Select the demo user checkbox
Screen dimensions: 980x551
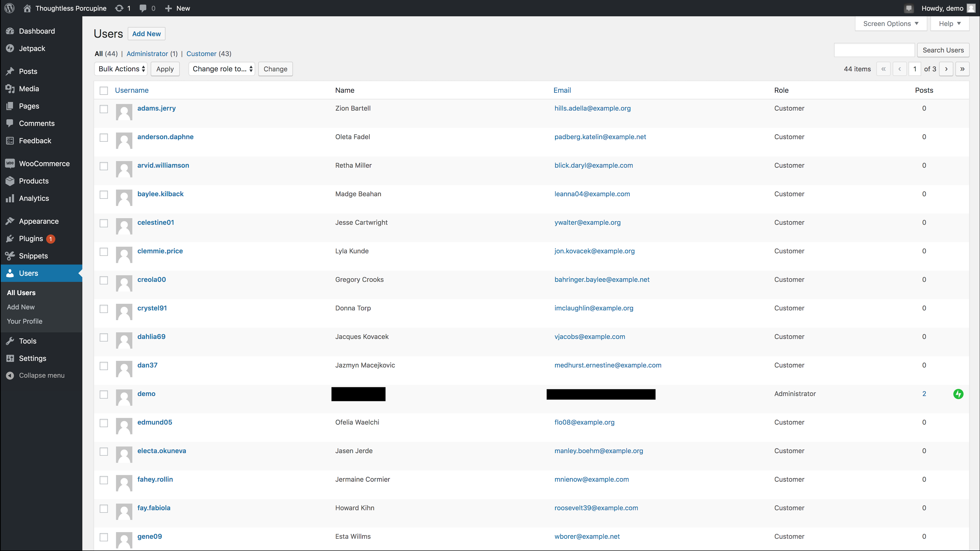[104, 394]
